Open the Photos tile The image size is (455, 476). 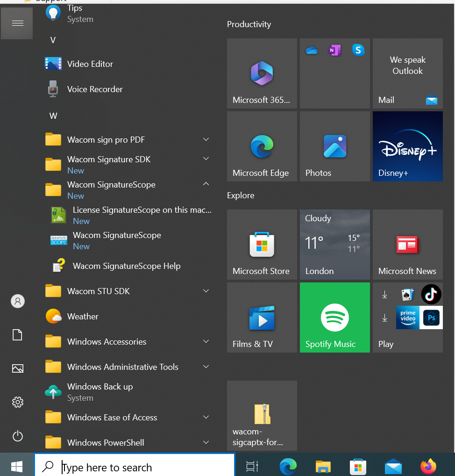(x=335, y=146)
